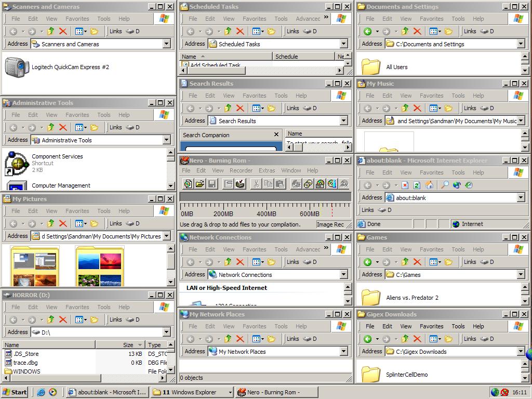Click the New Compilation icon in Nero toolbar

point(188,184)
